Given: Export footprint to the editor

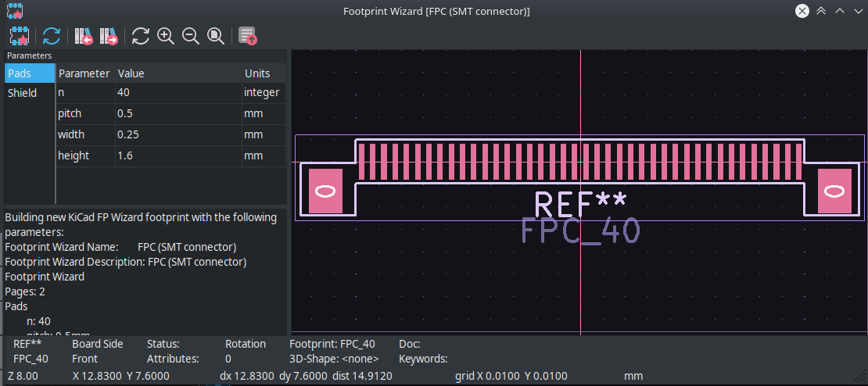Looking at the screenshot, I should click(x=248, y=36).
